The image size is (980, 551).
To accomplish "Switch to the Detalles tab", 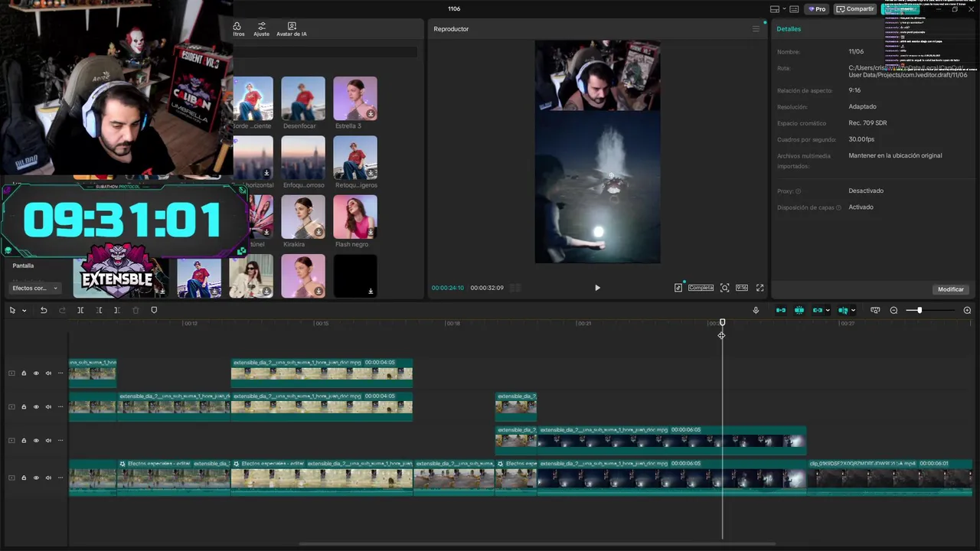I will [x=789, y=29].
